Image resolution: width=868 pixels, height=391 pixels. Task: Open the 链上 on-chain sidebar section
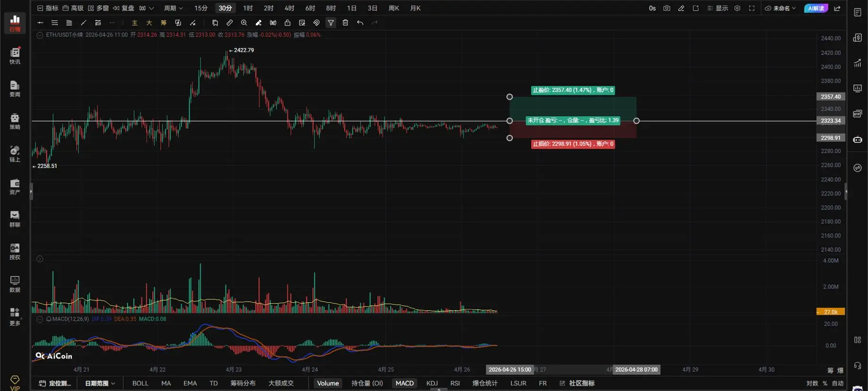coord(15,153)
